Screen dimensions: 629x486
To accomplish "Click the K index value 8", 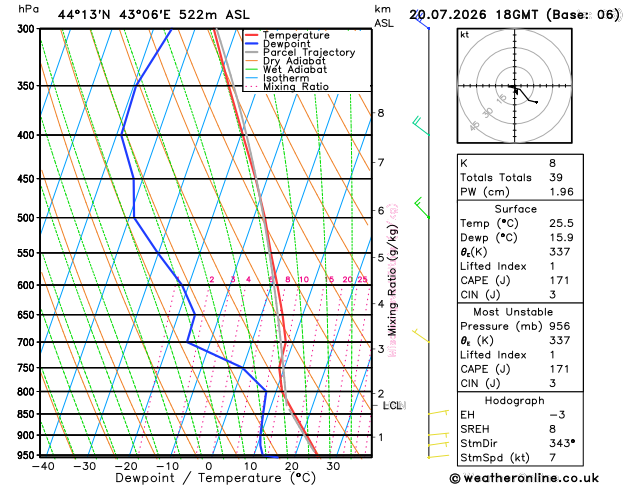I will tap(552, 163).
